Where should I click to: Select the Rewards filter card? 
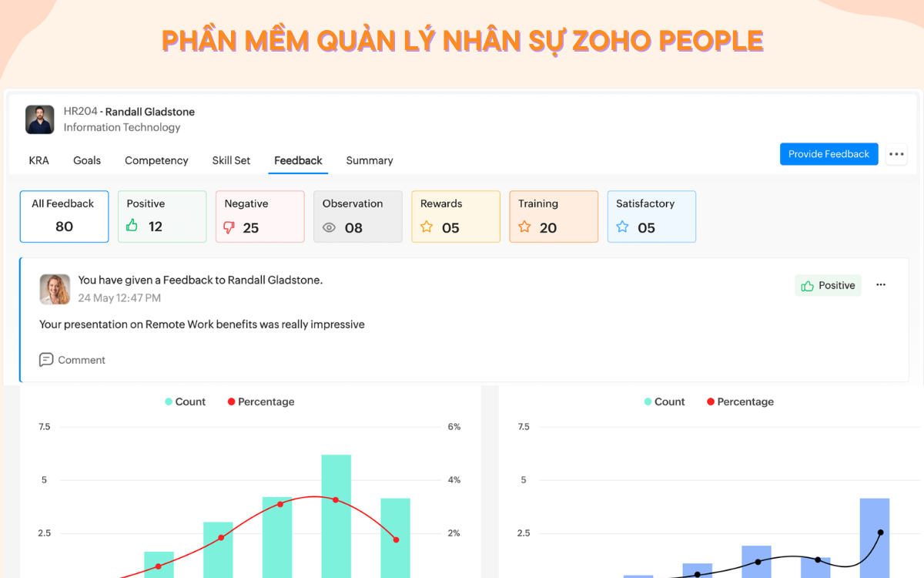pyautogui.click(x=456, y=217)
